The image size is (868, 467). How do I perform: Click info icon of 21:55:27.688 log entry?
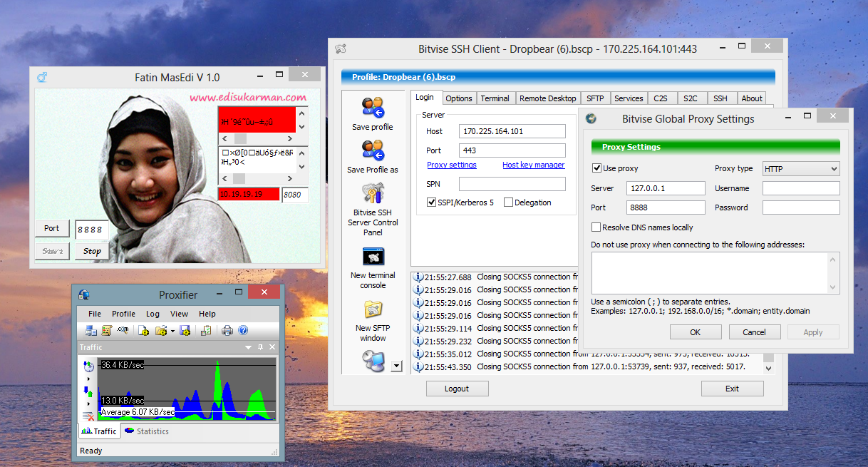click(x=418, y=277)
